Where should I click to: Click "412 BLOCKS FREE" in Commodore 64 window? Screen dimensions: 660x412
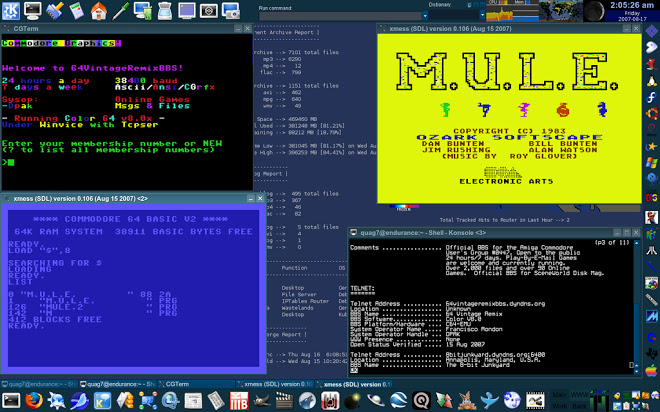pyautogui.click(x=55, y=319)
